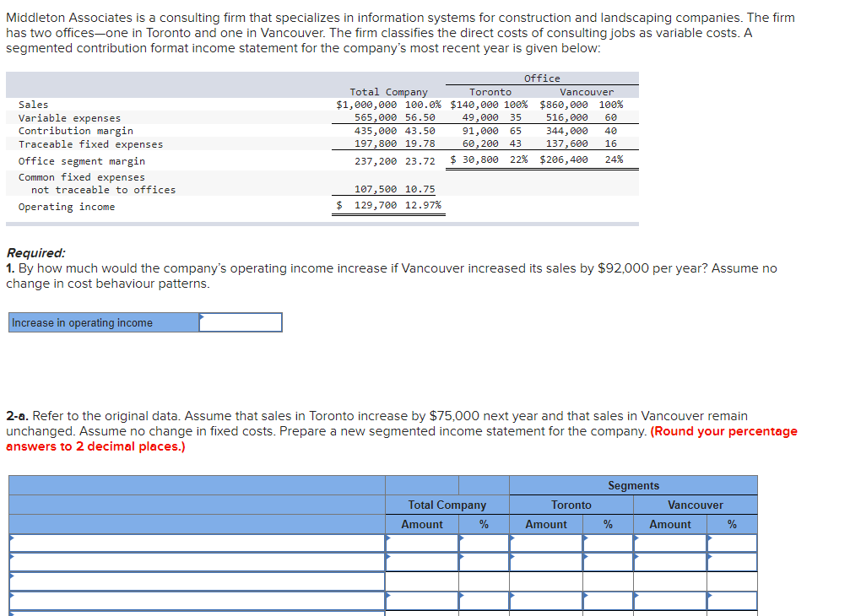Click the Total Company header in answer table
The image size is (850, 616).
447,505
